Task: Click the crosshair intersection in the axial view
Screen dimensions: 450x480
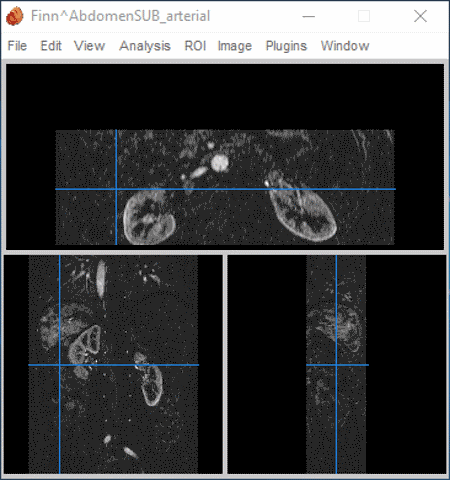Action: pos(116,189)
